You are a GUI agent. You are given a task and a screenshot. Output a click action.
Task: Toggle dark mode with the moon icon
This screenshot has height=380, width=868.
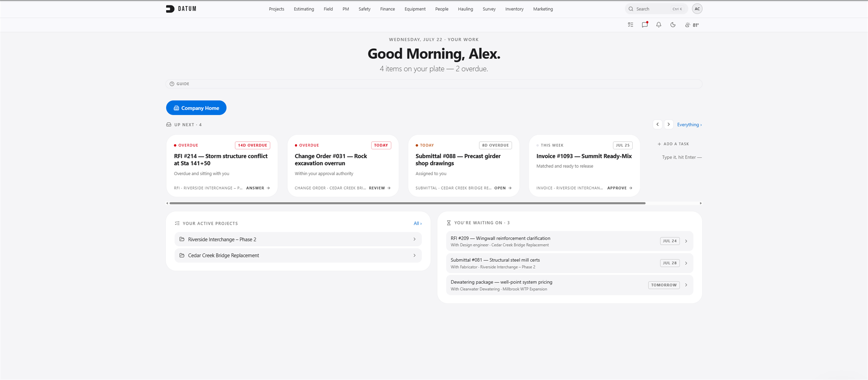point(673,25)
